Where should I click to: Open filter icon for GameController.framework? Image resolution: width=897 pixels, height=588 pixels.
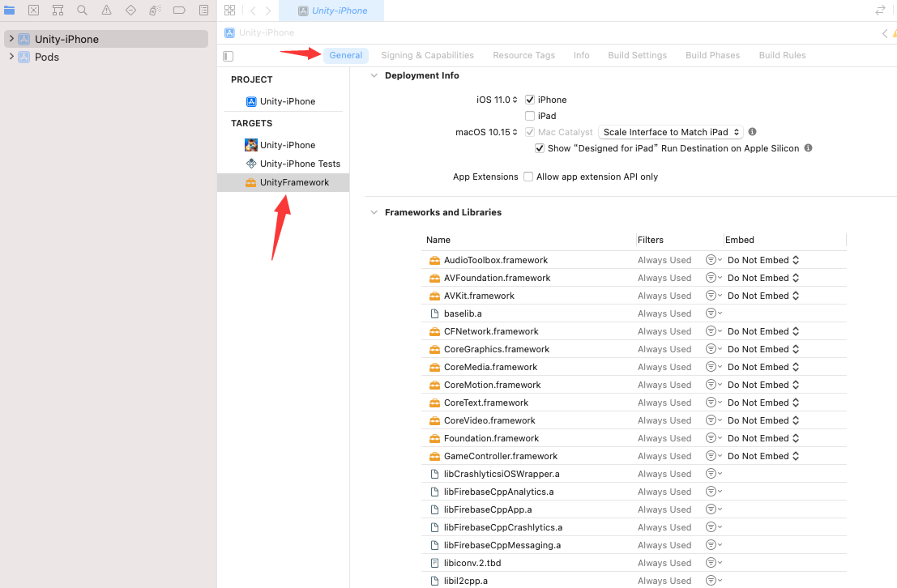click(713, 455)
